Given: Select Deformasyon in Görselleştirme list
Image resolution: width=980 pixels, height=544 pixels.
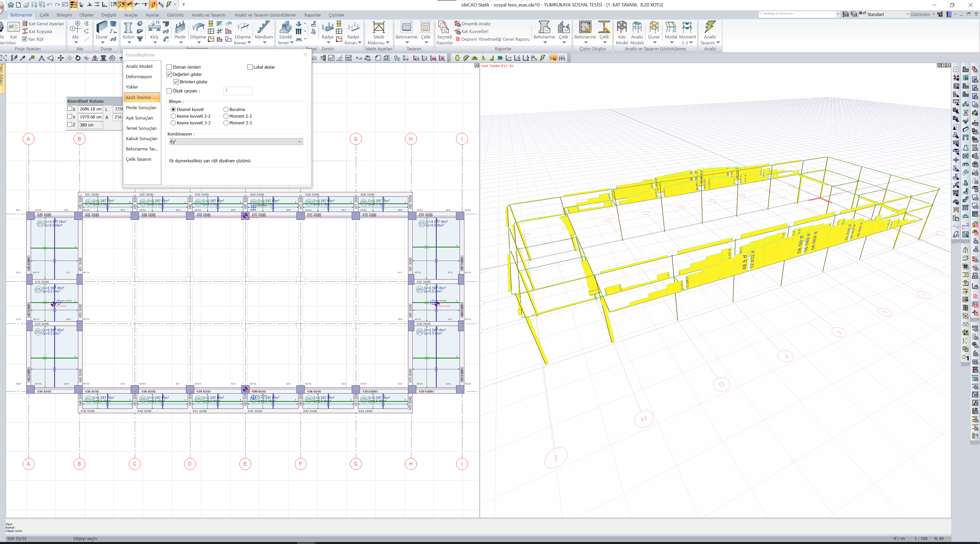Looking at the screenshot, I should click(x=139, y=77).
